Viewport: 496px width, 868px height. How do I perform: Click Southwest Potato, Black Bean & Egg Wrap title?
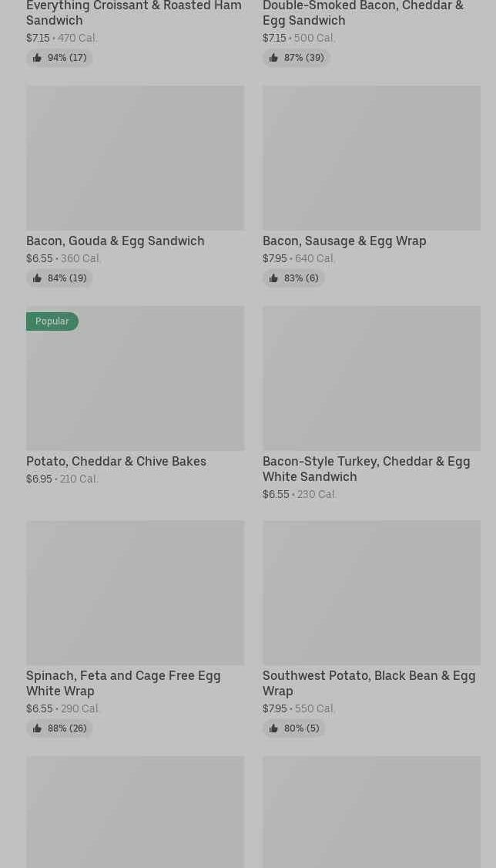pos(369,683)
